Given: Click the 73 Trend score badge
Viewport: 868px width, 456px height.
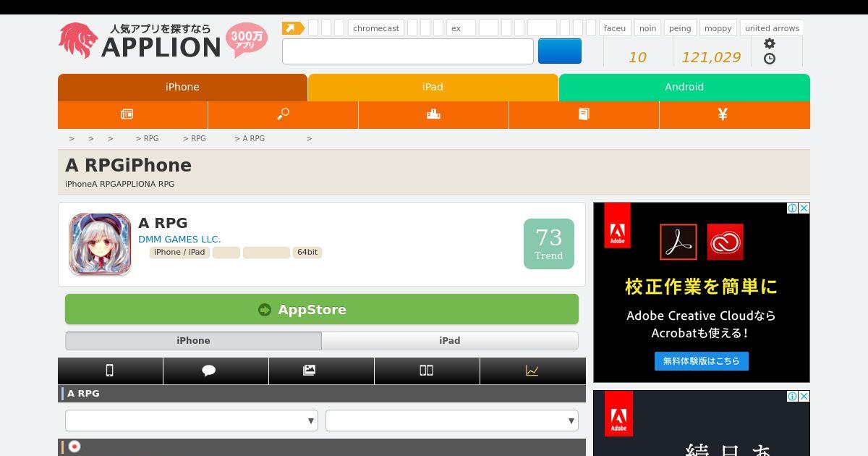Looking at the screenshot, I should pos(549,244).
